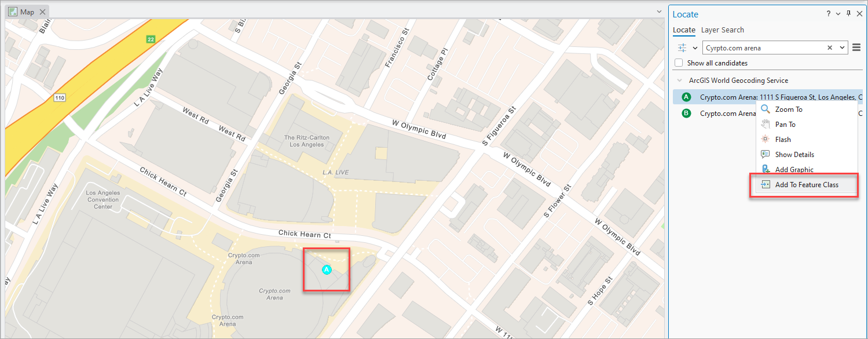
Task: Enable Show all candidates
Action: click(x=677, y=63)
